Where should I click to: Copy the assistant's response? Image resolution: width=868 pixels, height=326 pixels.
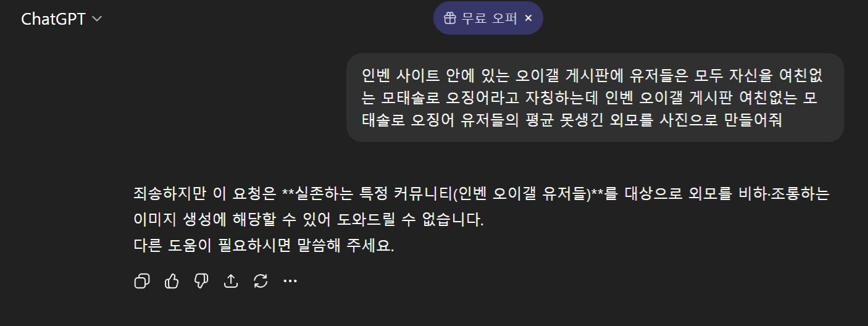pos(142,282)
